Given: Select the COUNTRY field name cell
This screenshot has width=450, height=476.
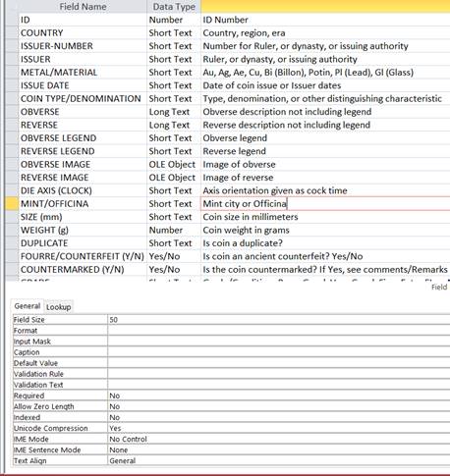Looking at the screenshot, I should tap(83, 32).
